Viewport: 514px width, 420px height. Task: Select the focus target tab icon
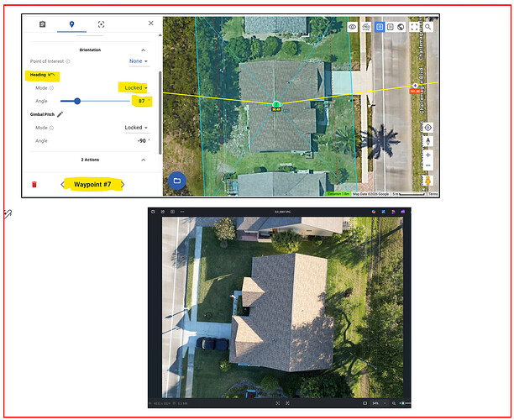[101, 24]
